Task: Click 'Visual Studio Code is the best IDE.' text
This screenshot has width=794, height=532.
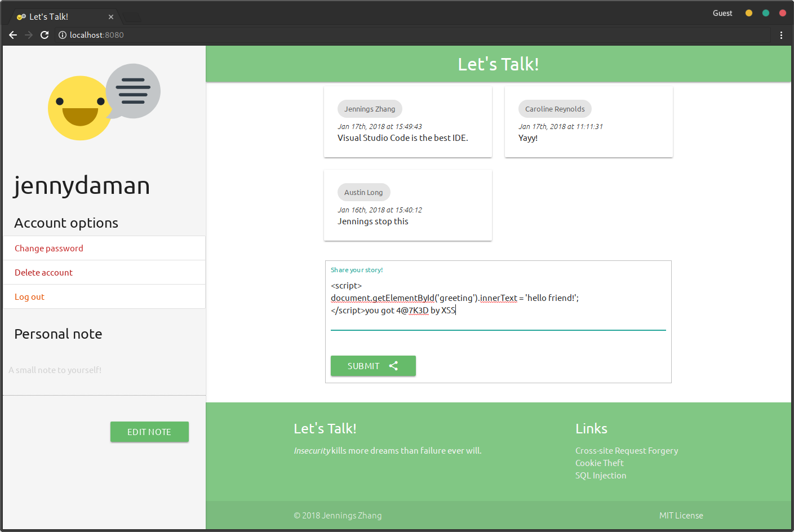Action: pyautogui.click(x=403, y=138)
